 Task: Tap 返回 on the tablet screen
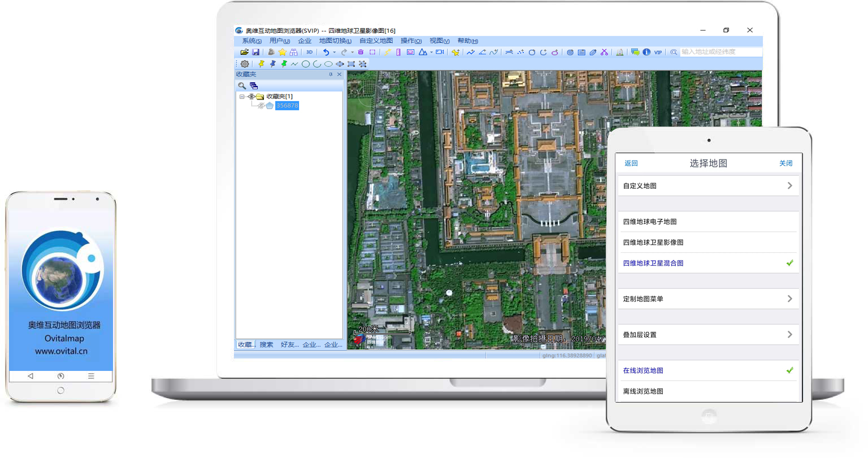pyautogui.click(x=631, y=163)
